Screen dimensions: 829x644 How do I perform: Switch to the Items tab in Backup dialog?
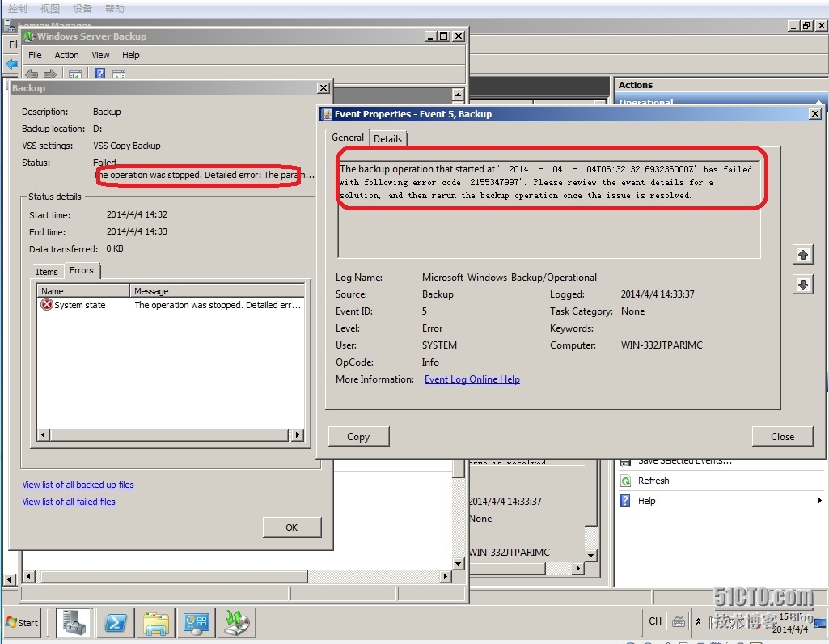click(x=47, y=272)
